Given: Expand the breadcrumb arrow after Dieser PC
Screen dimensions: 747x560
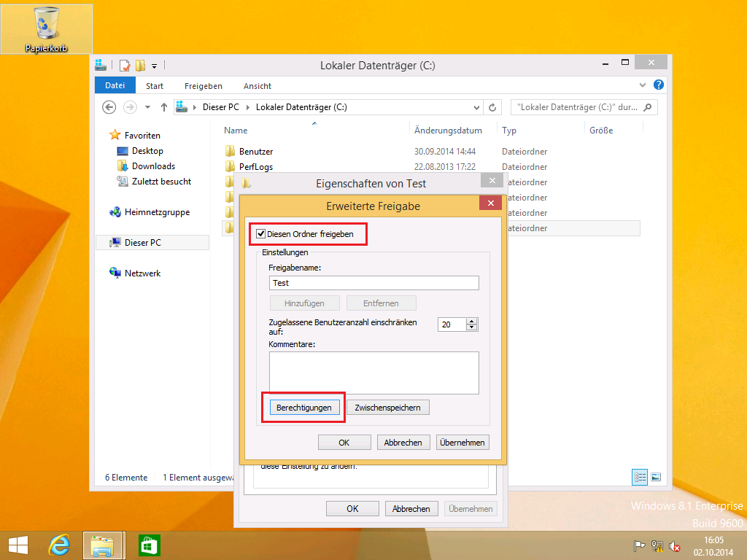Looking at the screenshot, I should [248, 108].
